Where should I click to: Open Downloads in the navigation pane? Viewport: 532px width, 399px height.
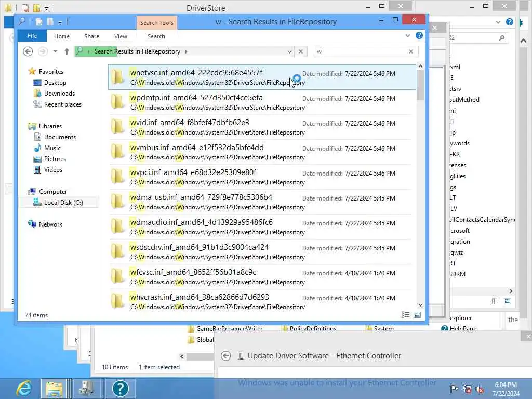click(59, 94)
